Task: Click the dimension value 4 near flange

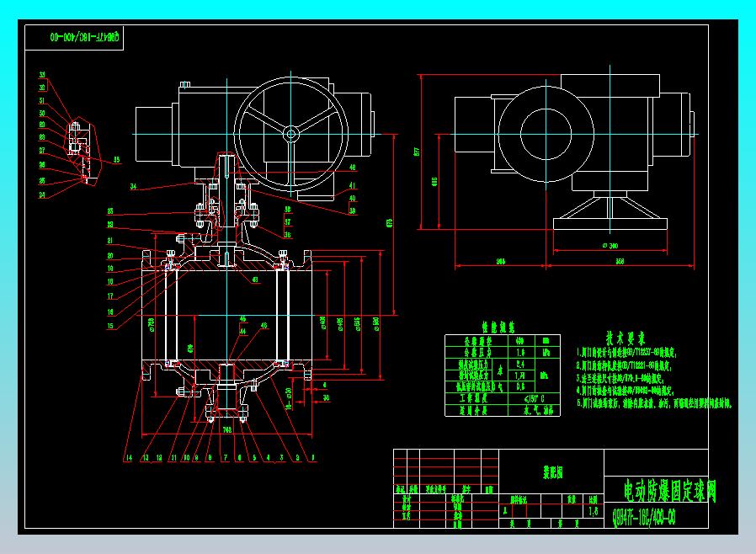Action: pyautogui.click(x=325, y=386)
